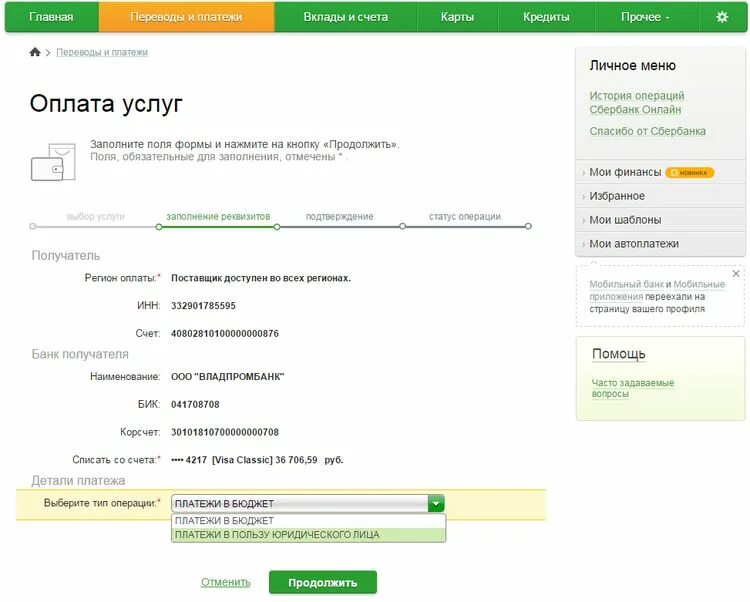Open the Мобильные приложения link
The image size is (750, 602).
click(x=699, y=285)
